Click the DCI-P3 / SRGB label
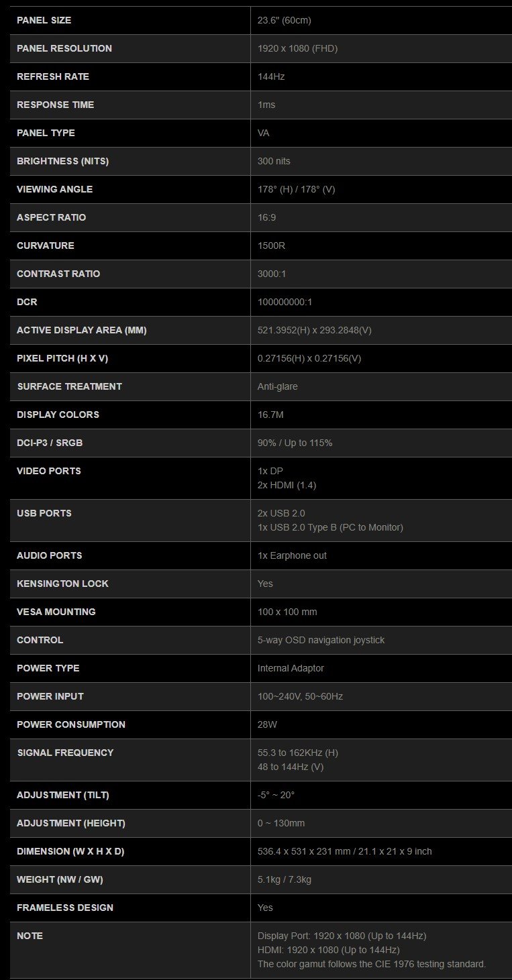The image size is (512, 980). [x=50, y=443]
